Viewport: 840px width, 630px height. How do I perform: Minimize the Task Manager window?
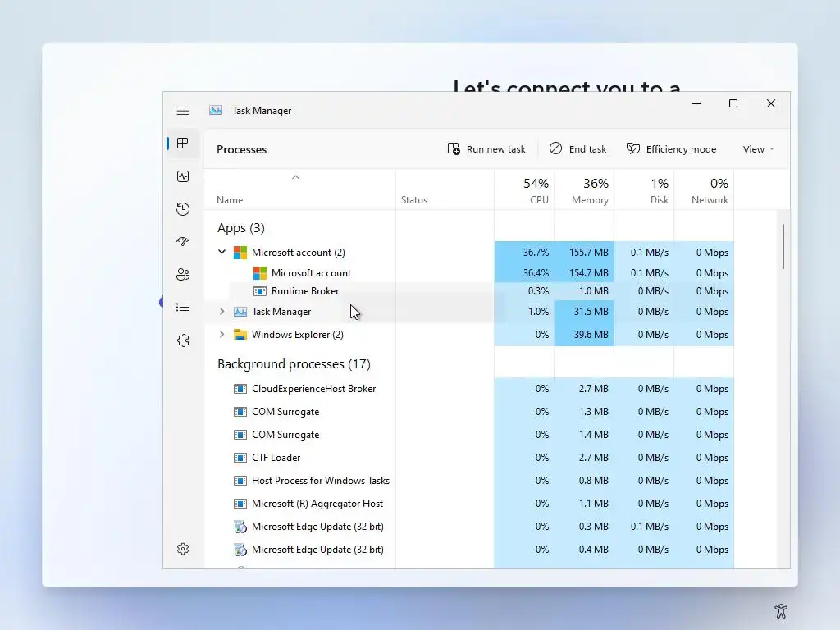click(696, 103)
